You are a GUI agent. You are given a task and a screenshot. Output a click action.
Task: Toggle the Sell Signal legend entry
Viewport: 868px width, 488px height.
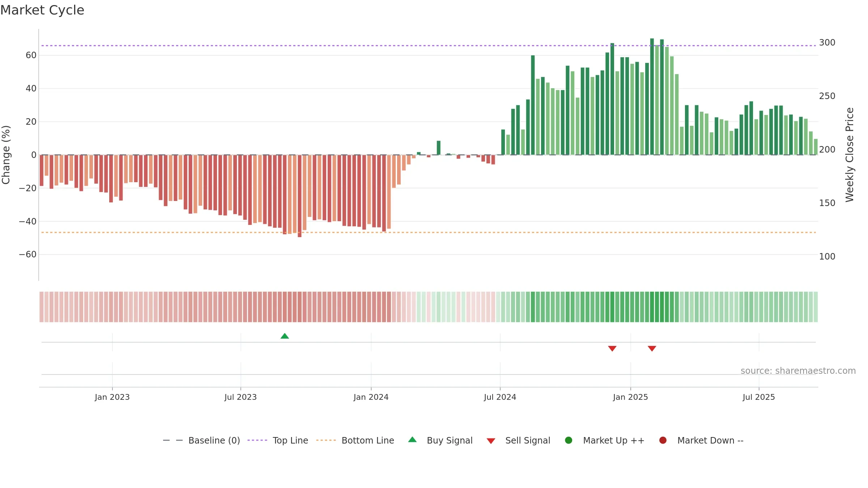[518, 440]
